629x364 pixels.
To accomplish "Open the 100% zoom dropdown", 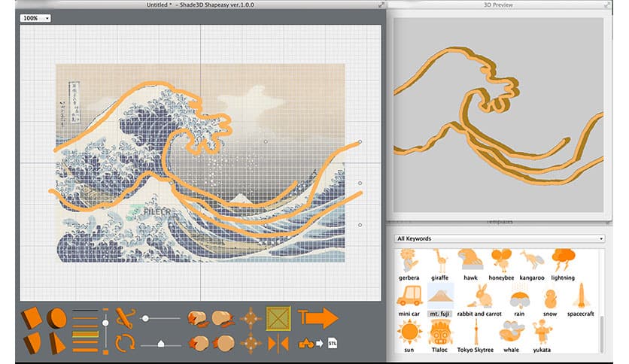I will pos(35,18).
